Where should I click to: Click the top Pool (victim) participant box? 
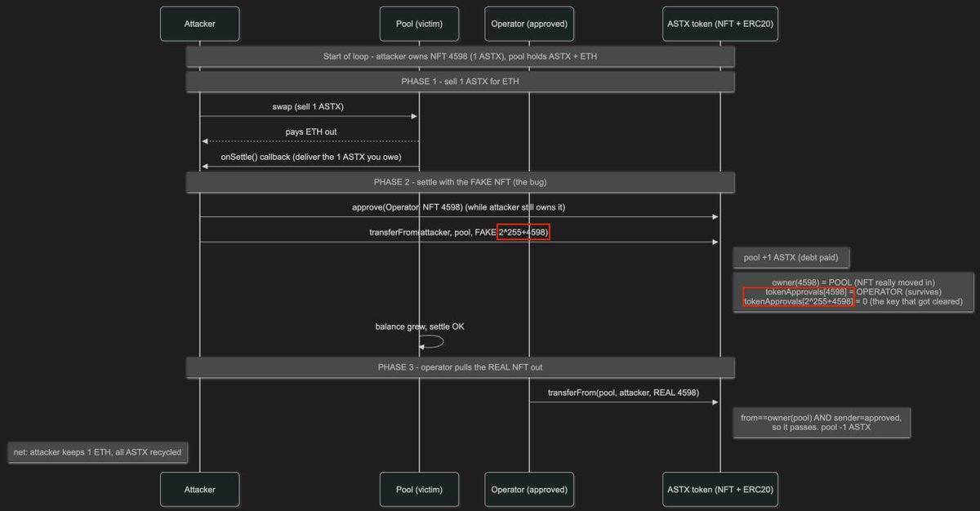coord(419,24)
